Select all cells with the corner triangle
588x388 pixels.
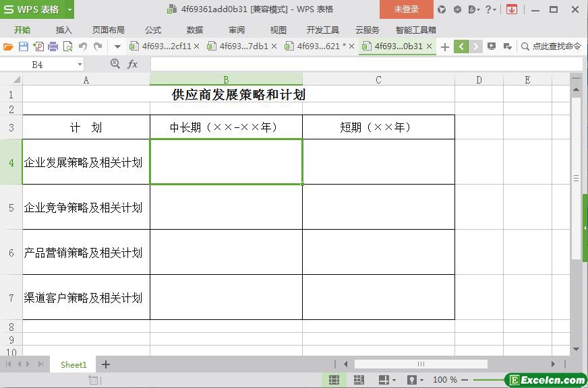pyautogui.click(x=16, y=79)
